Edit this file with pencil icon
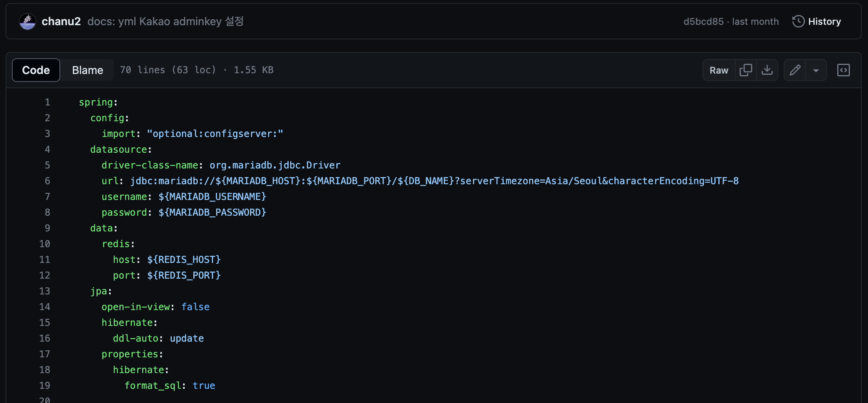The width and height of the screenshot is (868, 403). coord(795,70)
